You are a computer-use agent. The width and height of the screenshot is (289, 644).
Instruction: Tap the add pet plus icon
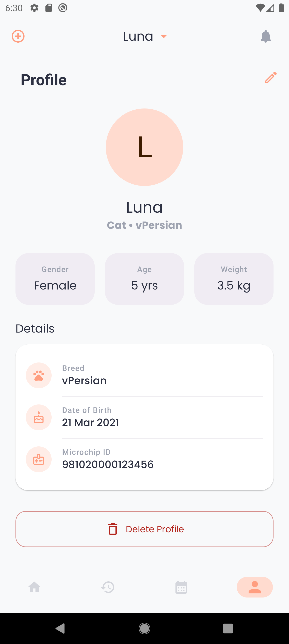pyautogui.click(x=18, y=36)
